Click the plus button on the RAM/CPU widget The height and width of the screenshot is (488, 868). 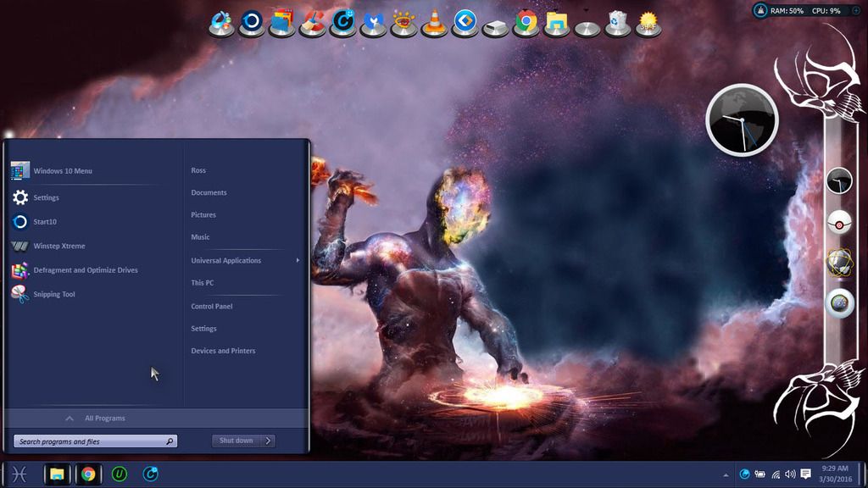[x=855, y=10]
